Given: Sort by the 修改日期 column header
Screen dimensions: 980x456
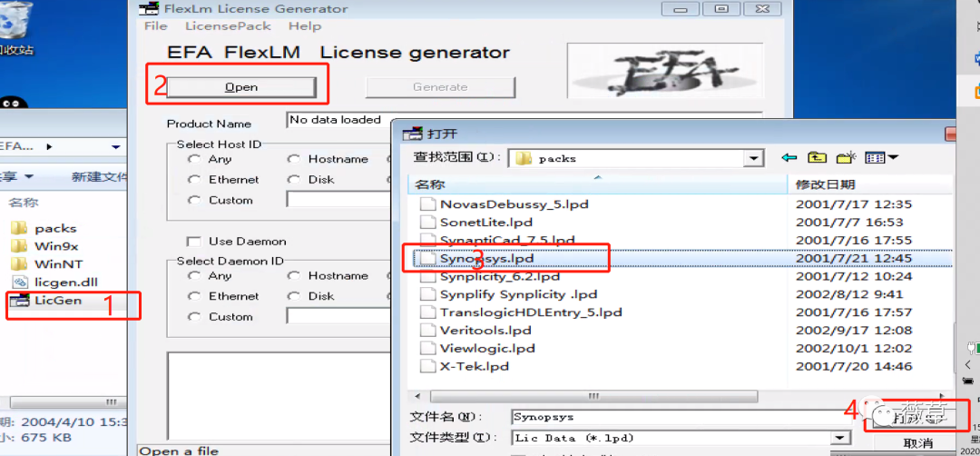Looking at the screenshot, I should point(870,185).
